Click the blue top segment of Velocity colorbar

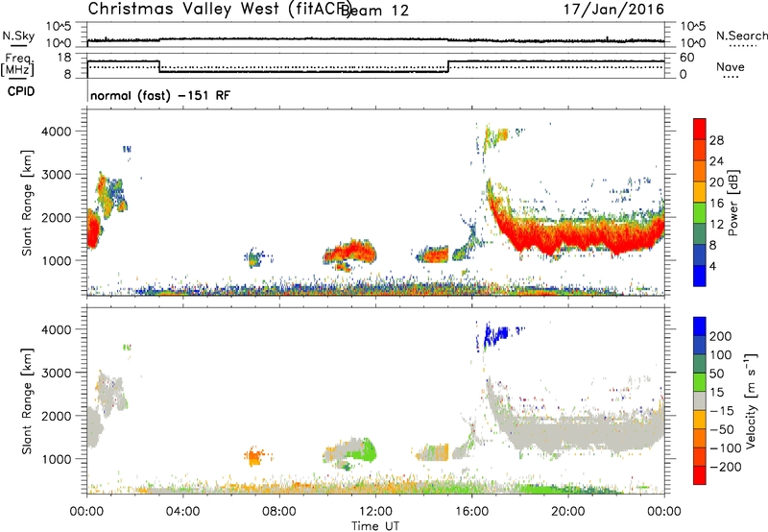coord(700,326)
